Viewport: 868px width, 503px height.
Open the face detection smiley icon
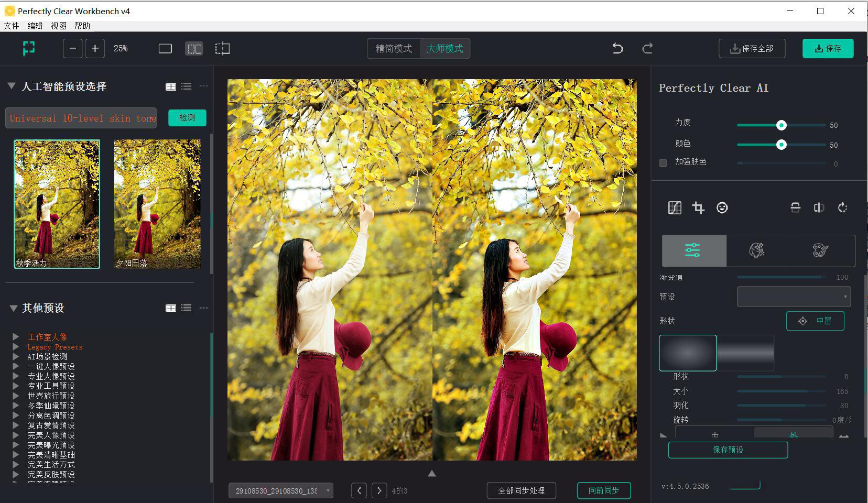click(722, 207)
